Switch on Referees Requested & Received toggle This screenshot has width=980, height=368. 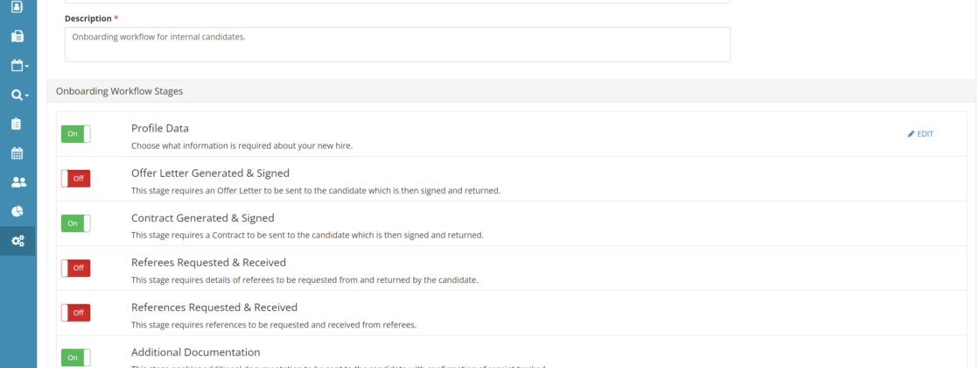[75, 268]
